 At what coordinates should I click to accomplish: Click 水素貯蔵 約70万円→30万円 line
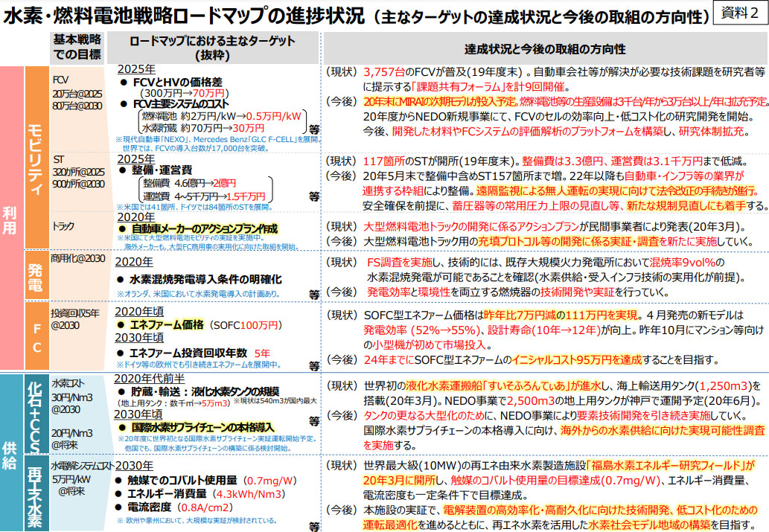pos(203,128)
